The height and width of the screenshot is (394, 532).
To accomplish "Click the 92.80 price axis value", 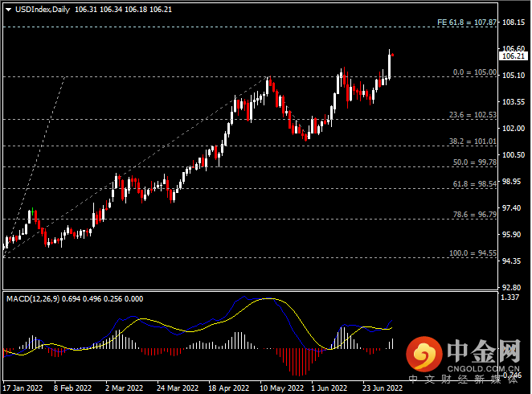I will click(x=511, y=287).
